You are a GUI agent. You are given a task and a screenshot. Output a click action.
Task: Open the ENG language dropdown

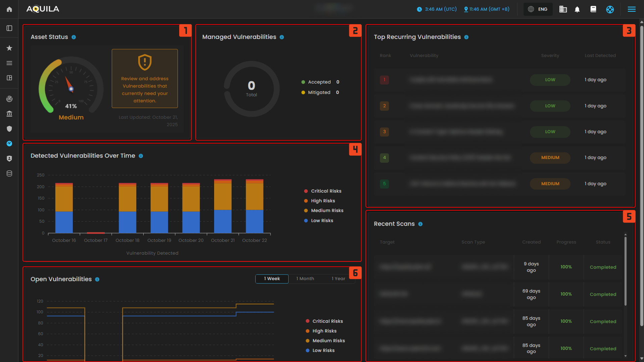click(538, 9)
